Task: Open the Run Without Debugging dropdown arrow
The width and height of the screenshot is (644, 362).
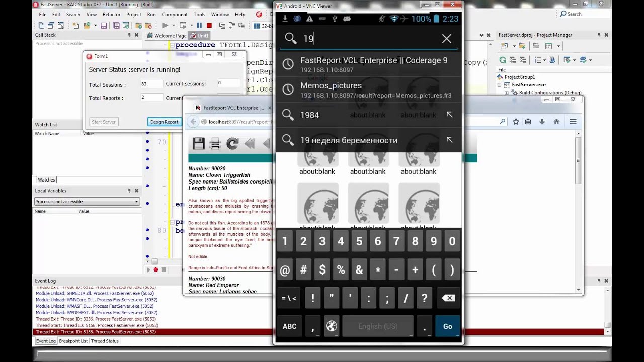Action: (x=191, y=25)
